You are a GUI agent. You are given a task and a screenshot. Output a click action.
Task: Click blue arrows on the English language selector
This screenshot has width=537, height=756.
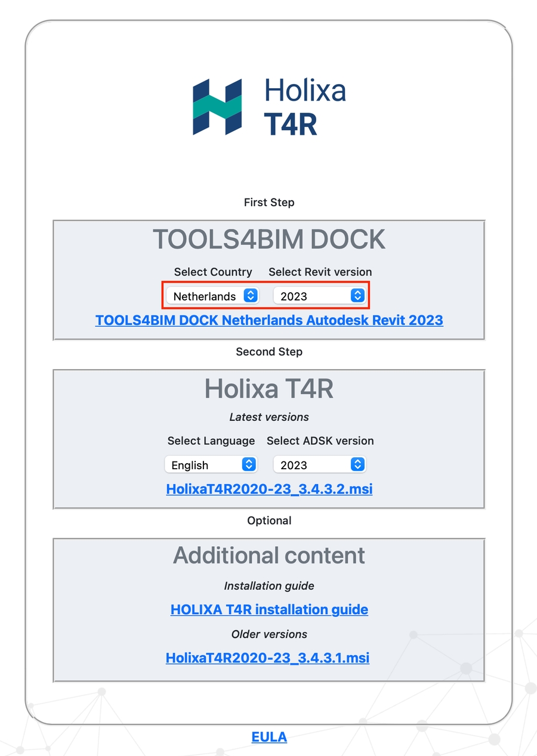(x=249, y=465)
